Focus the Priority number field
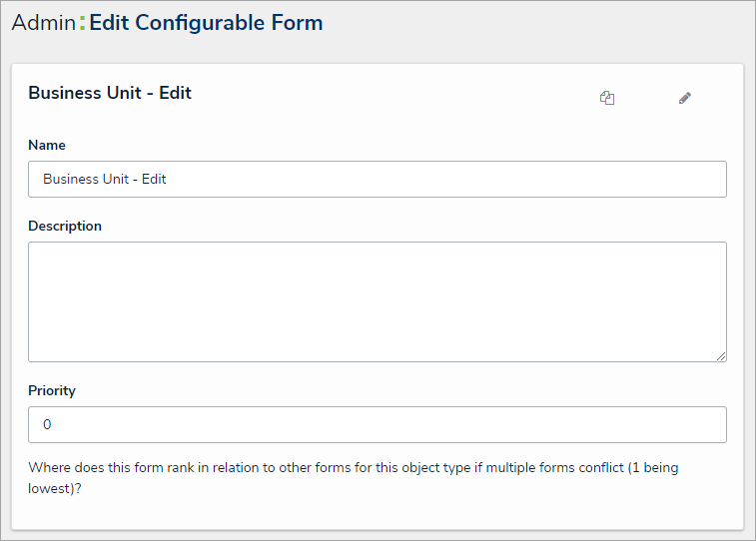 377,424
